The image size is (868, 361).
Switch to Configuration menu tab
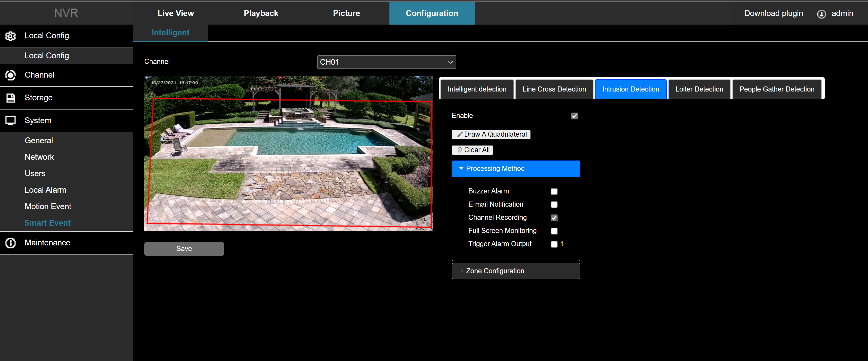pyautogui.click(x=432, y=13)
